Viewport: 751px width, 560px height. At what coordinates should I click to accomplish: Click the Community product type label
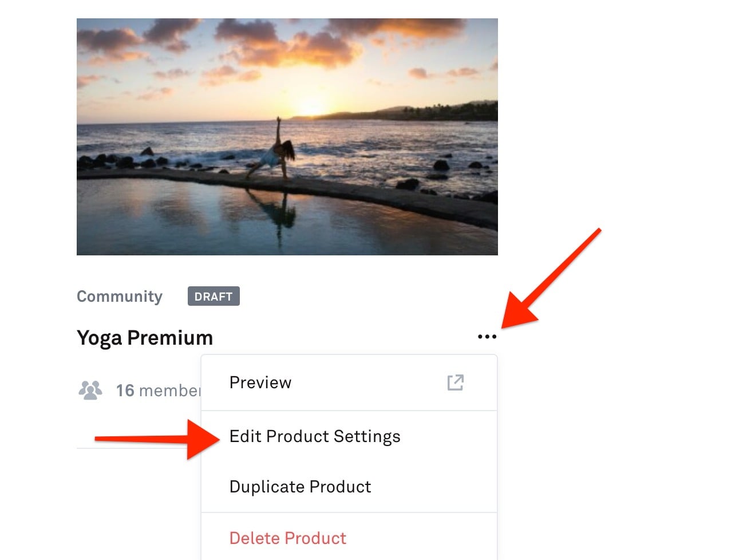click(x=120, y=297)
